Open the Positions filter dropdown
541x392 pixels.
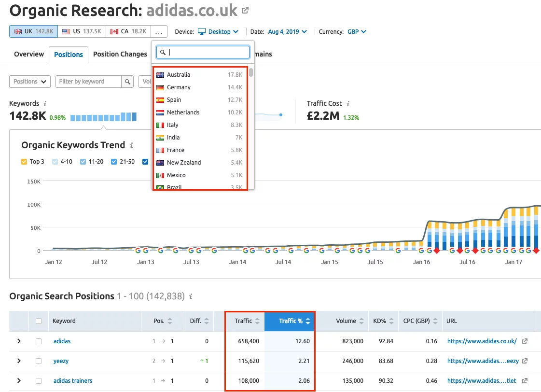point(29,81)
